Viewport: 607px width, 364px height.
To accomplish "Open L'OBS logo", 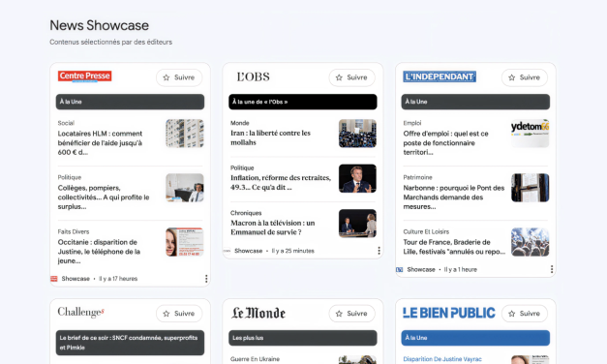I will (x=254, y=76).
